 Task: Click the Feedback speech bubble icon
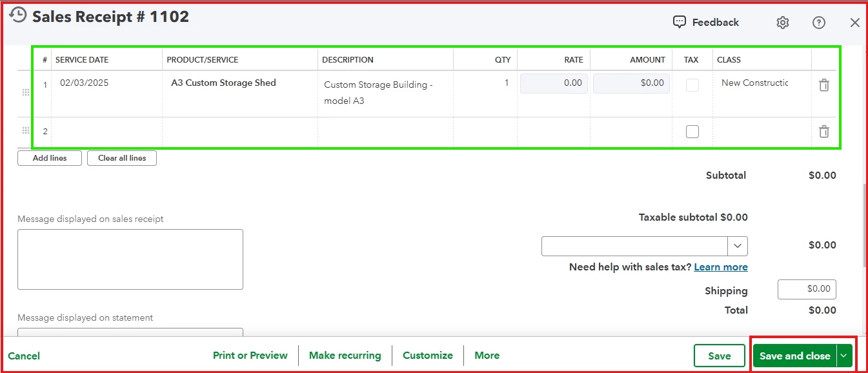pyautogui.click(x=680, y=22)
